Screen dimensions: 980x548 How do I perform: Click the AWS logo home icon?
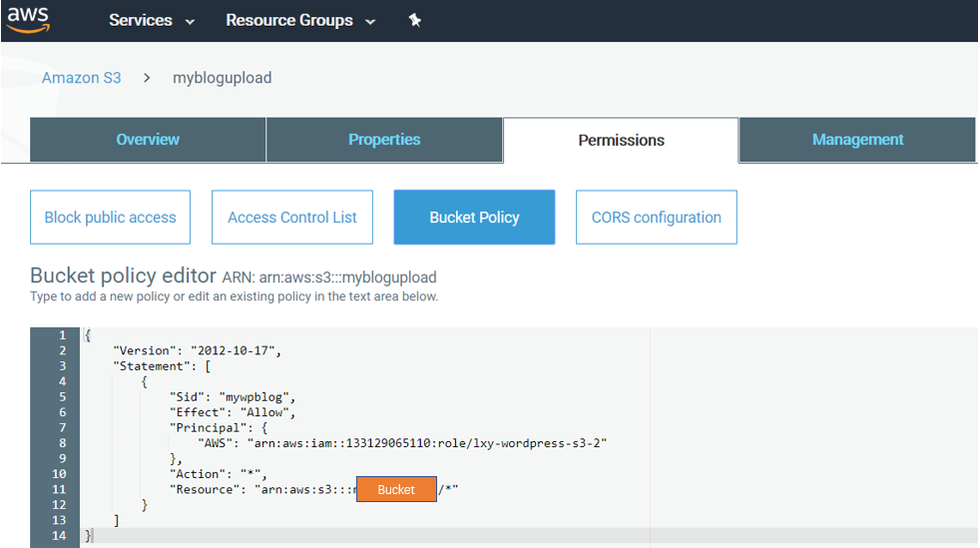coord(28,19)
